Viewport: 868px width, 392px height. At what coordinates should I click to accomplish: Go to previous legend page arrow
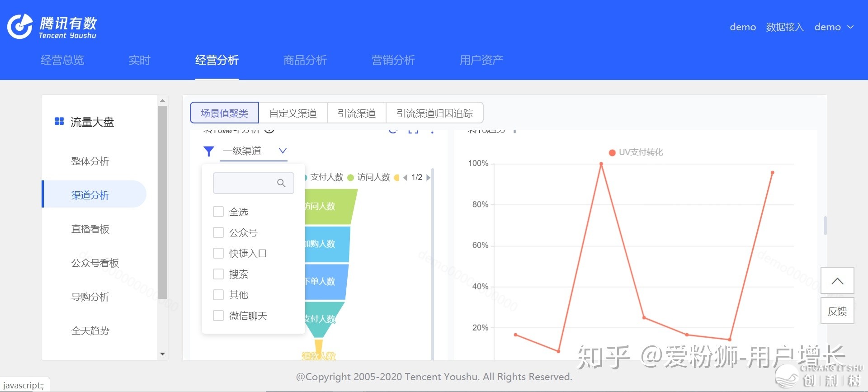405,178
